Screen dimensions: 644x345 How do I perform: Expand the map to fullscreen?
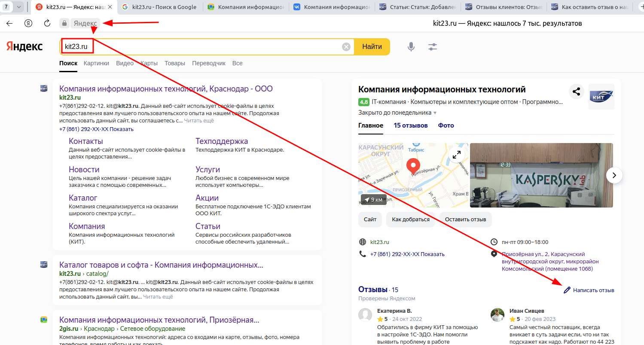click(x=456, y=155)
